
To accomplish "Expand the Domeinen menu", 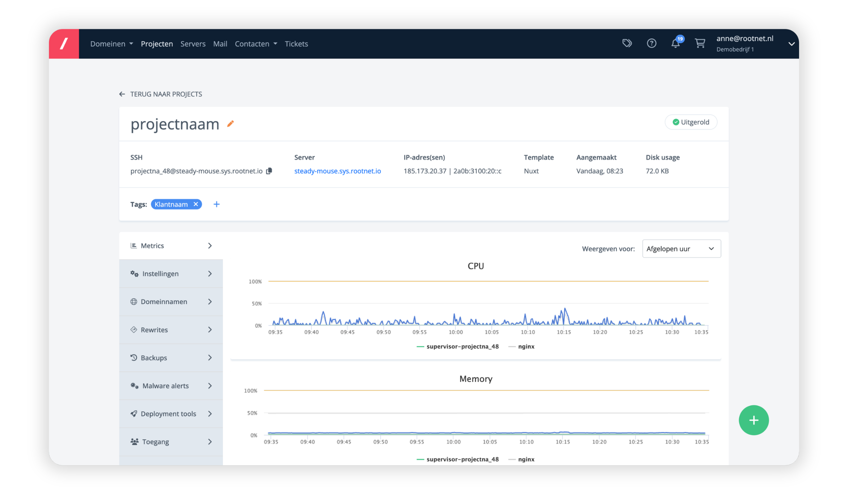I will [x=111, y=43].
